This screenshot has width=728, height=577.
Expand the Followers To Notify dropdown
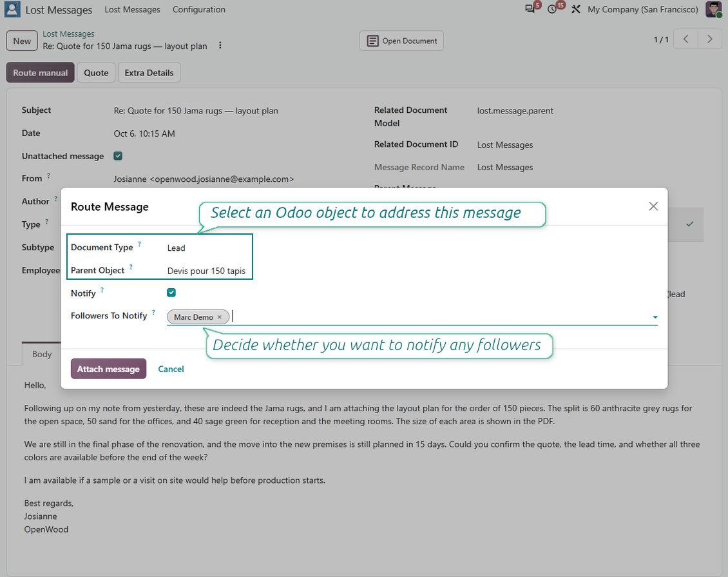[x=655, y=317]
